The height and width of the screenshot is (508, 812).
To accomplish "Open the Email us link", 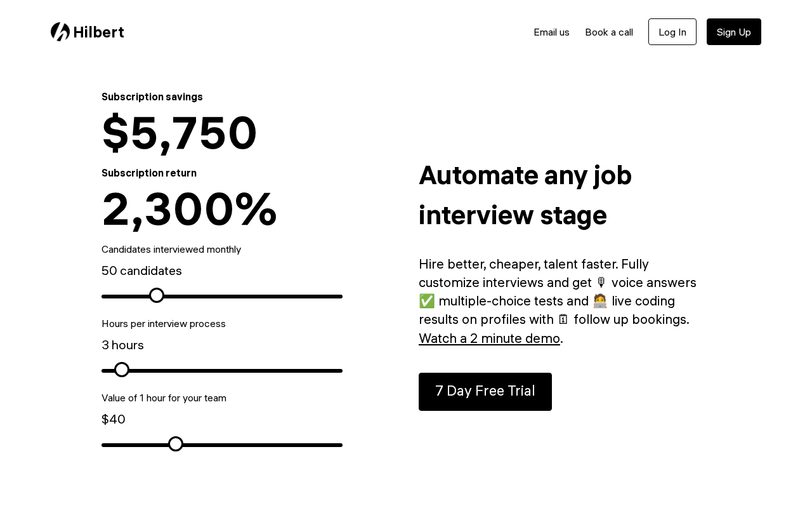I will click(x=551, y=32).
